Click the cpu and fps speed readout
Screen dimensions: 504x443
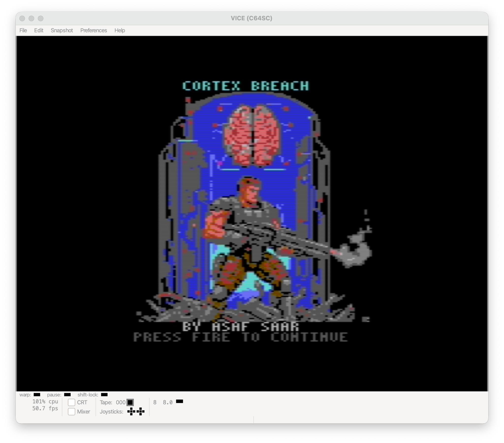pyautogui.click(x=45, y=405)
